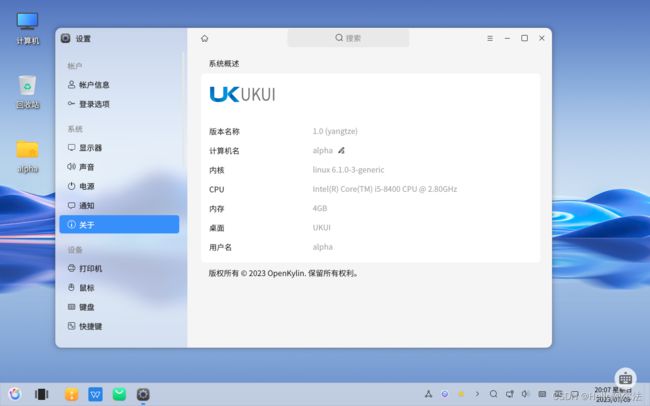Edit the computer name with pencil icon
Image resolution: width=650 pixels, height=406 pixels.
pos(341,150)
